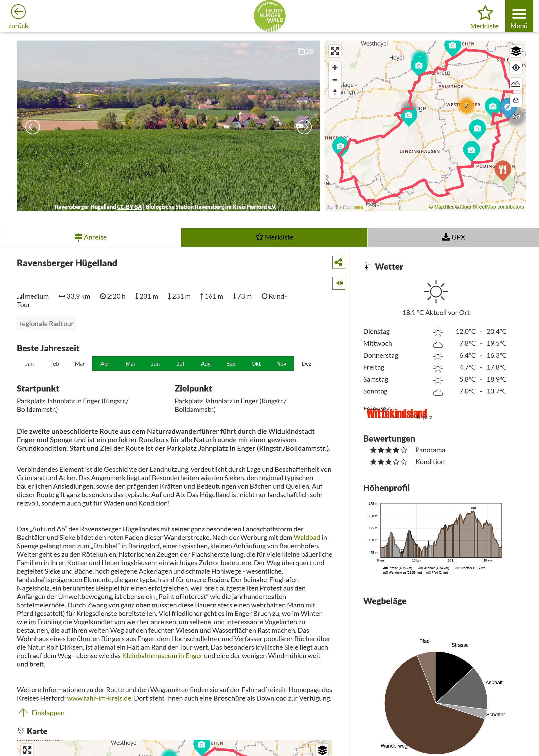This screenshot has width=539, height=756.
Task: Expand top map to fullscreen
Action: click(335, 51)
